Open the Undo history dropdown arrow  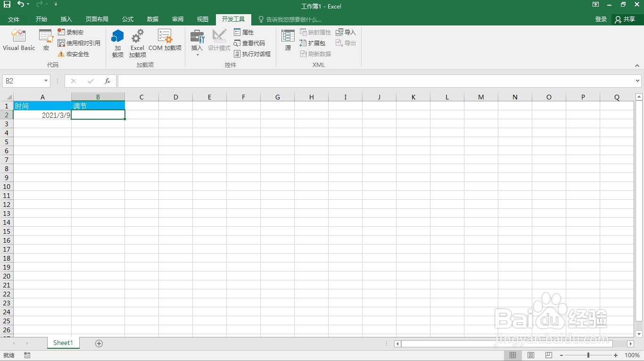(28, 4)
